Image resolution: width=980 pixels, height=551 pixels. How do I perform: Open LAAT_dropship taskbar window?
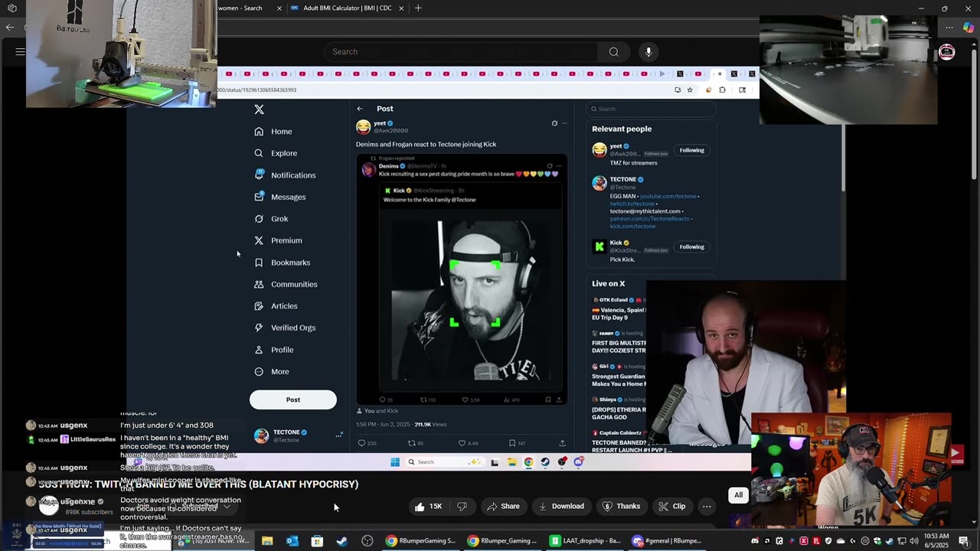584,541
